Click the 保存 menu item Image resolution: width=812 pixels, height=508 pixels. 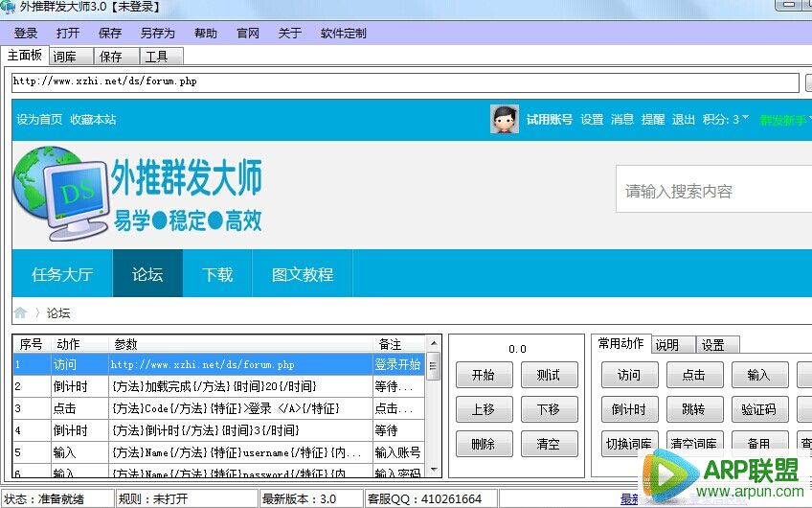[110, 34]
